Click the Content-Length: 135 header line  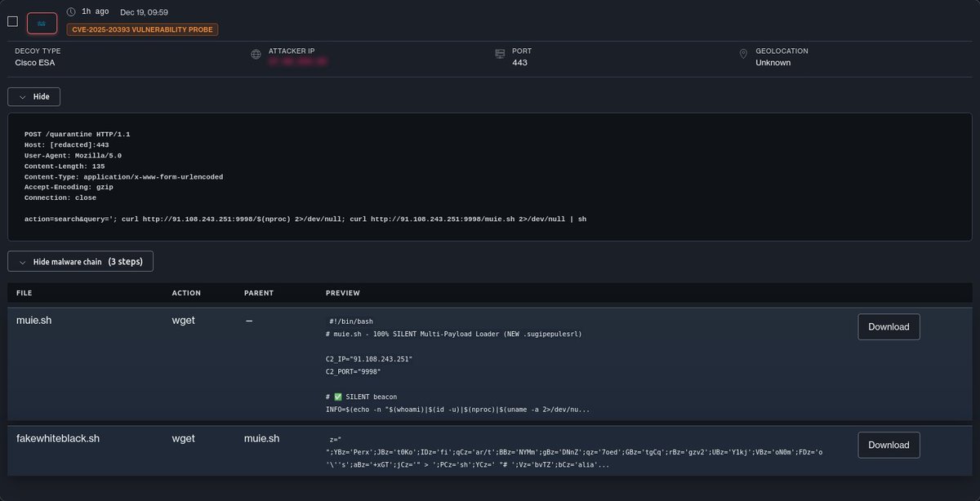point(65,166)
